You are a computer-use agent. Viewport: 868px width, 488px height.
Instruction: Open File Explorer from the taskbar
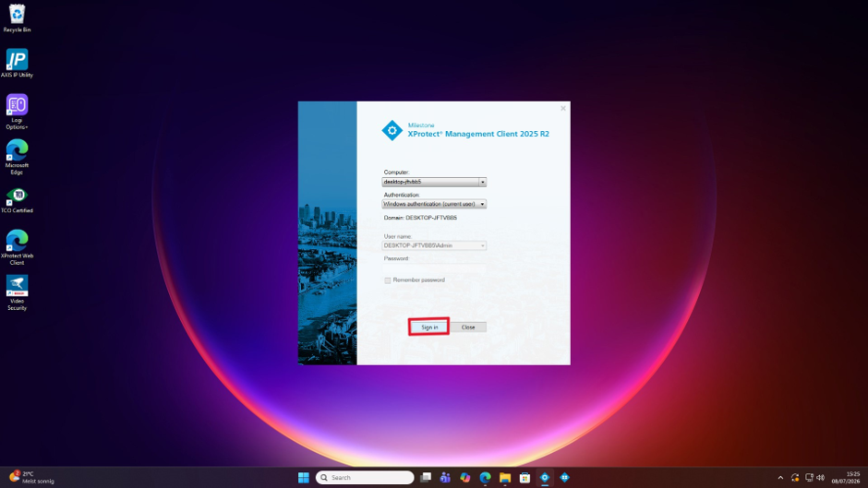[505, 478]
